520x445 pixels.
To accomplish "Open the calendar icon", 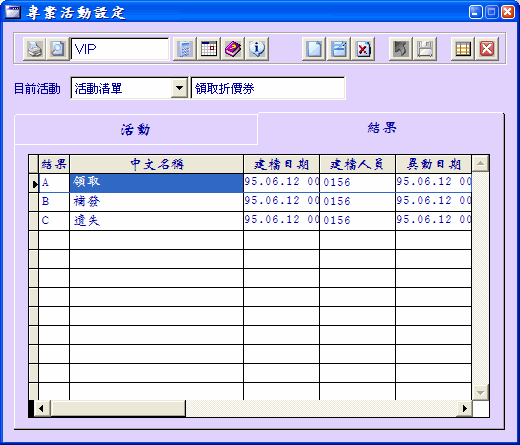I will pos(209,49).
